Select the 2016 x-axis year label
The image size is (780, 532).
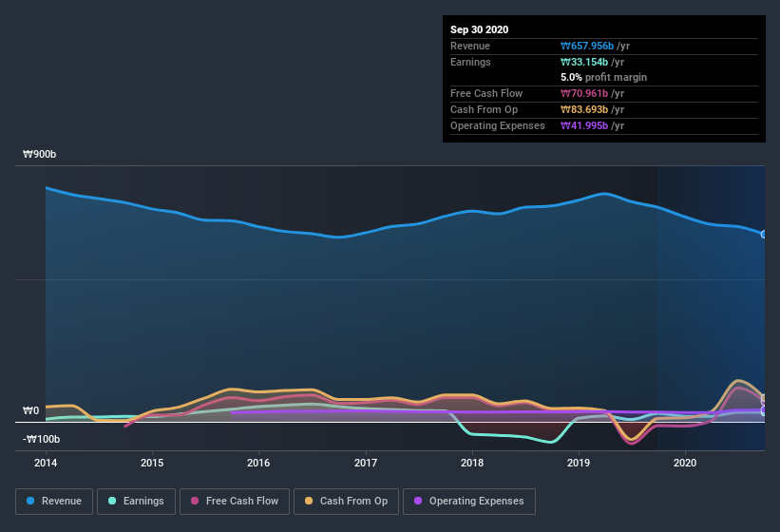(x=258, y=463)
